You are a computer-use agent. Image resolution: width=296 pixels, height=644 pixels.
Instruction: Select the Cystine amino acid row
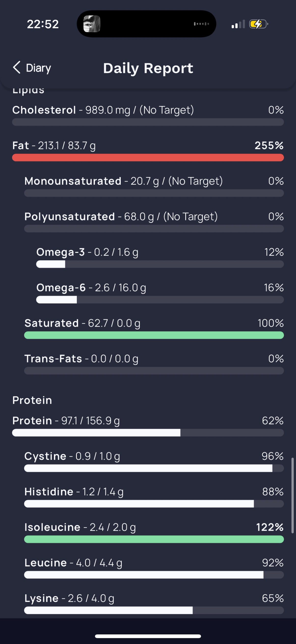pos(154,461)
